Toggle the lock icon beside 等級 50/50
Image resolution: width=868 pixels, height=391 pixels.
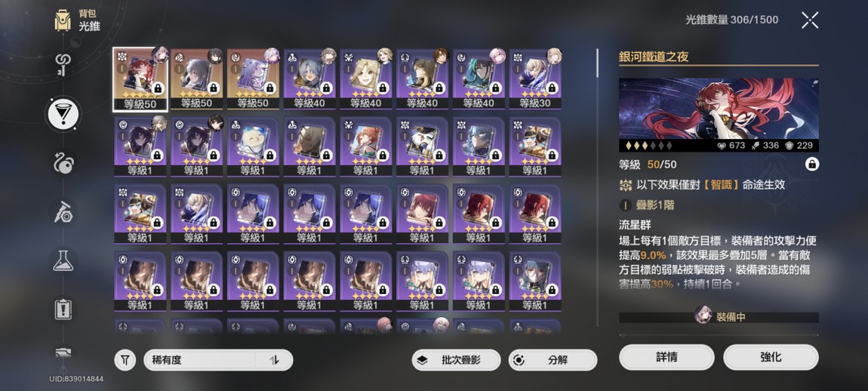(x=811, y=165)
